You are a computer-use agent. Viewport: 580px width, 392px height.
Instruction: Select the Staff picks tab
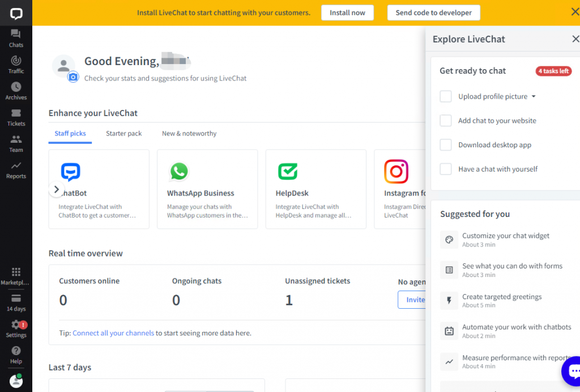(x=70, y=134)
